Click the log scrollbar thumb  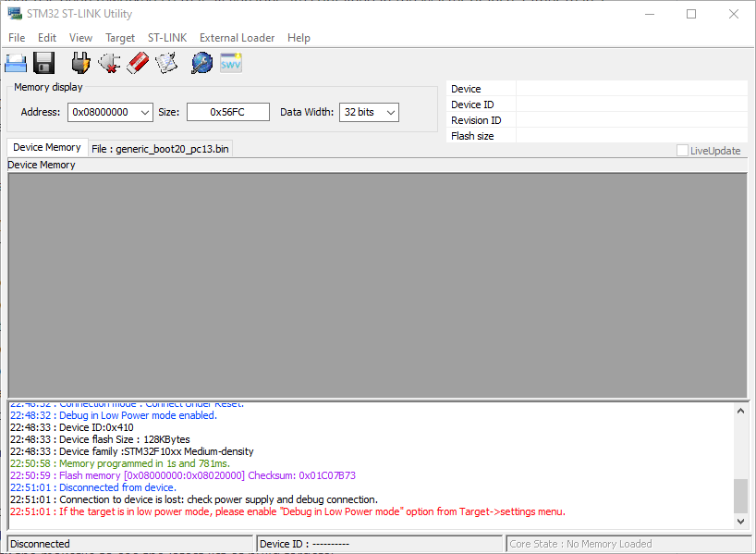click(740, 496)
